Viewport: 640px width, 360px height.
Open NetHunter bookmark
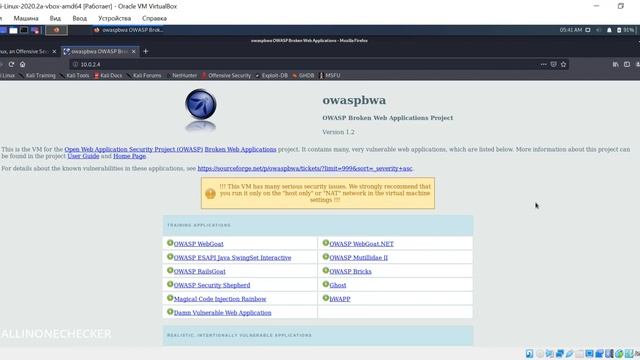click(182, 76)
